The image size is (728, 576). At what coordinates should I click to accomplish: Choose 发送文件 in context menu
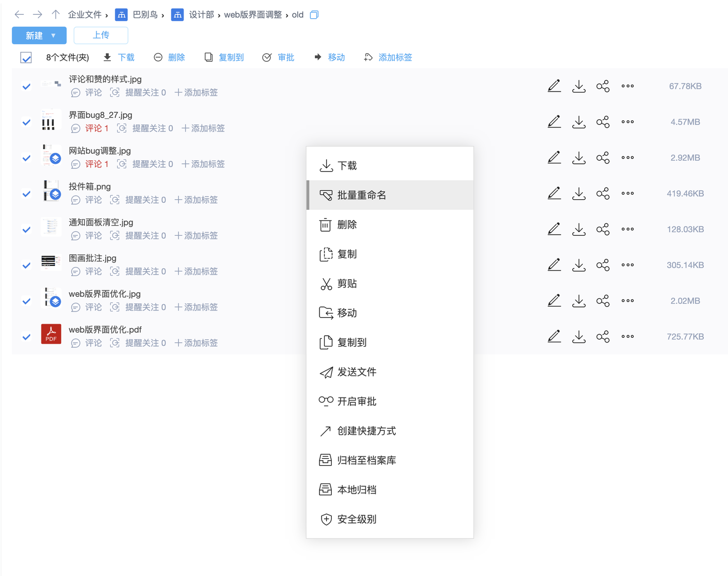click(x=390, y=372)
